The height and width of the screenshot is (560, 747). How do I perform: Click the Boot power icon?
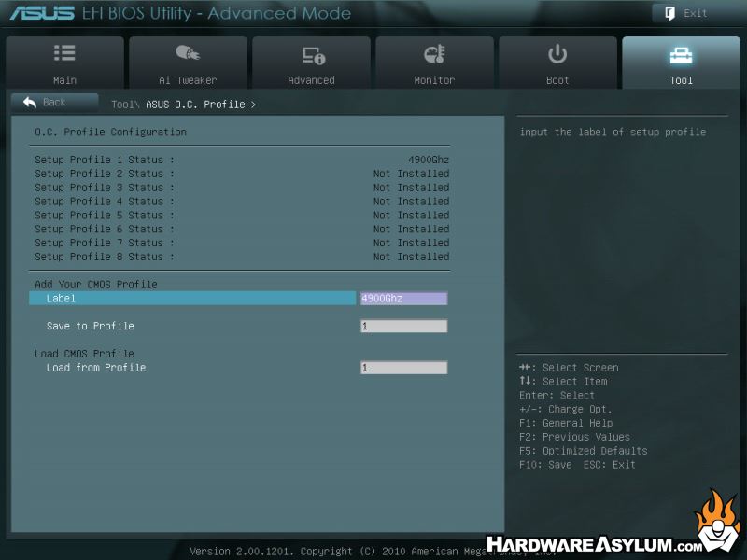[557, 54]
